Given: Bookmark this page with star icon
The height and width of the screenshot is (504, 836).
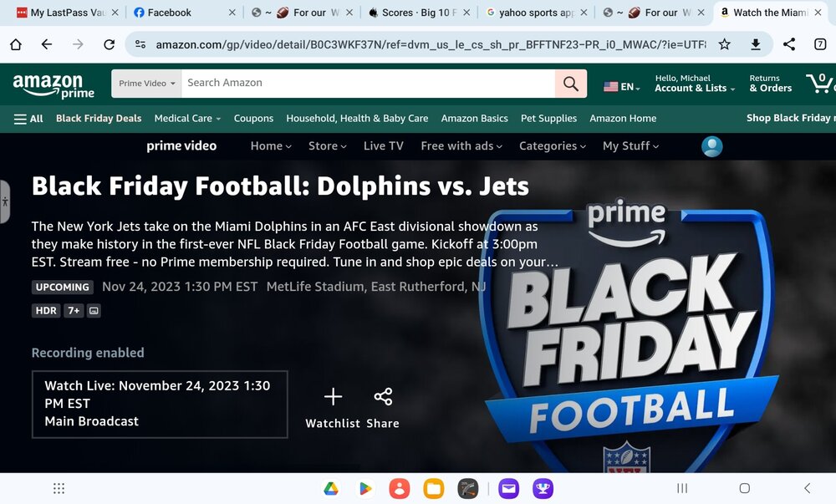Looking at the screenshot, I should click(724, 44).
